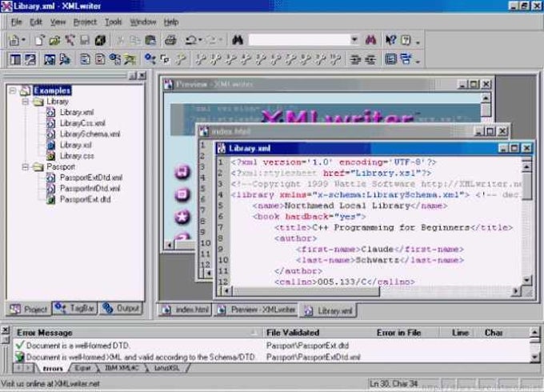Open the Find combo box dropdown arrow
544x392 pixels.
[x=354, y=40]
